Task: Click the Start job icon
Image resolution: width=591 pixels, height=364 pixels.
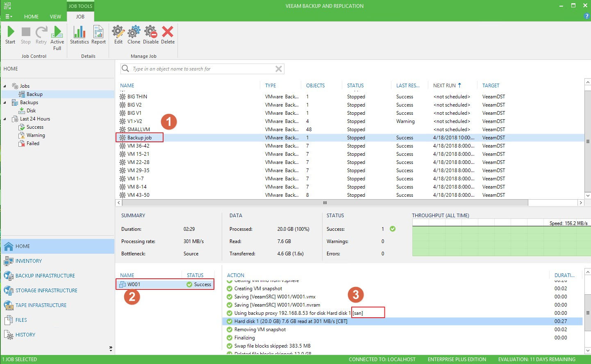Action: [x=11, y=33]
